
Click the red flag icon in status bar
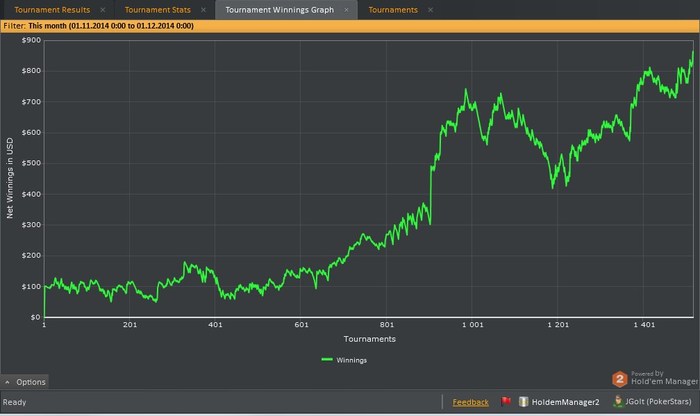505,402
